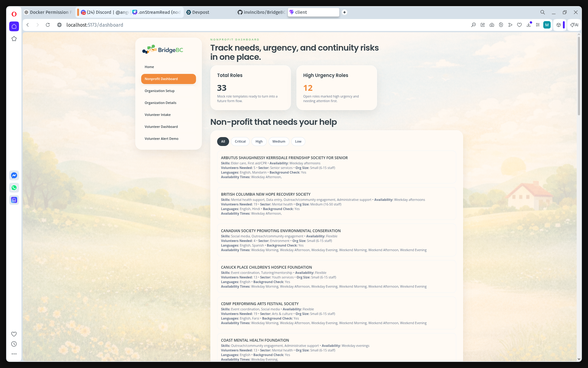This screenshot has width=588, height=368.
Task: Click the snapshot camera icon in address bar
Action: 492,25
